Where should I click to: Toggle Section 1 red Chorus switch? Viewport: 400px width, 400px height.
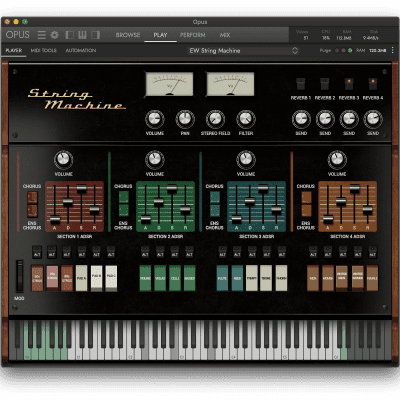click(x=32, y=197)
